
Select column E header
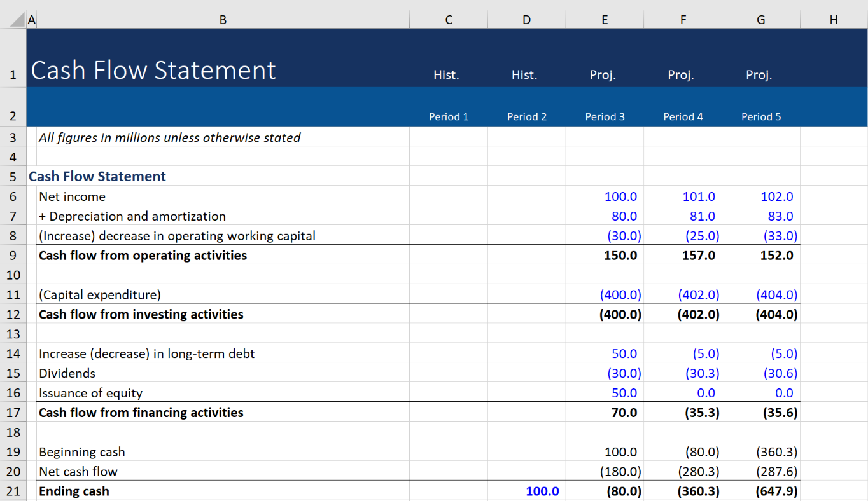605,20
